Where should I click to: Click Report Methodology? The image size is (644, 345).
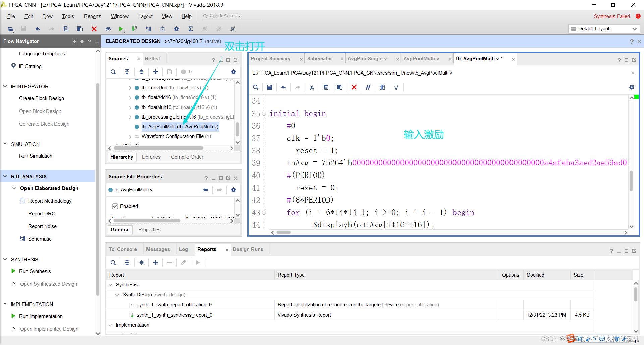click(x=50, y=201)
